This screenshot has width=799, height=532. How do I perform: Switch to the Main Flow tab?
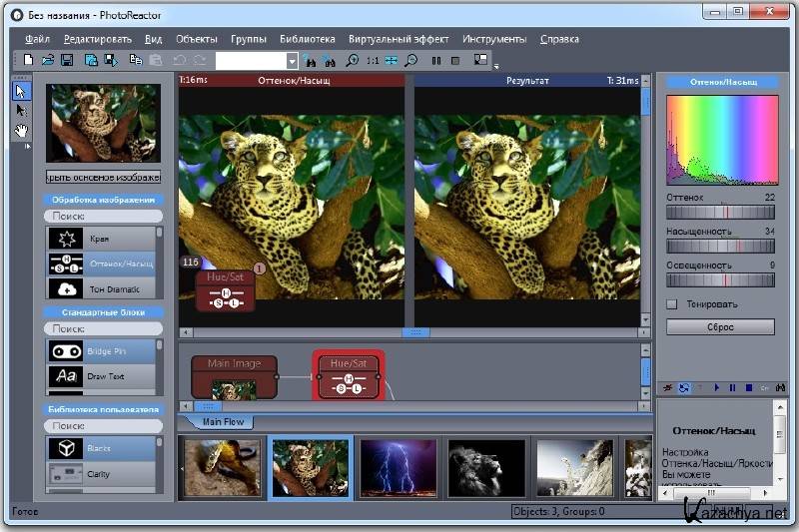[224, 422]
